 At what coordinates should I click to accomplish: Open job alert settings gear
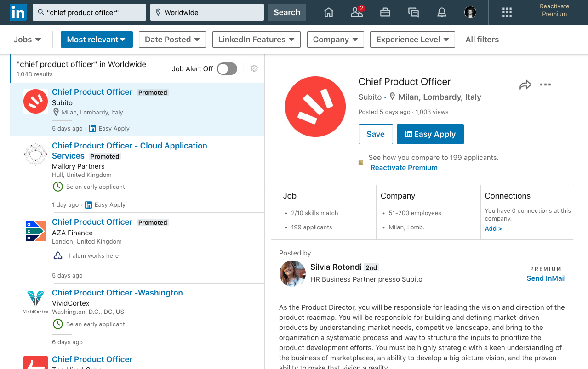click(254, 68)
